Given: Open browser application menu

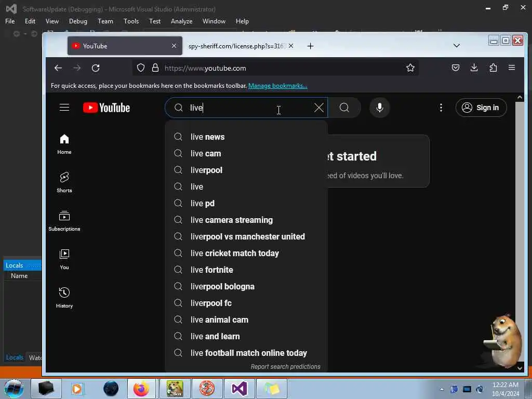Looking at the screenshot, I should point(512,68).
